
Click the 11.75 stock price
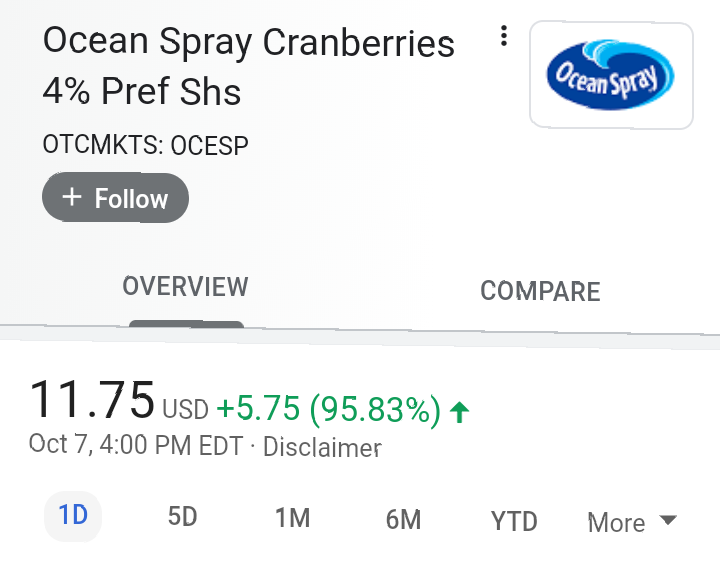pos(91,400)
